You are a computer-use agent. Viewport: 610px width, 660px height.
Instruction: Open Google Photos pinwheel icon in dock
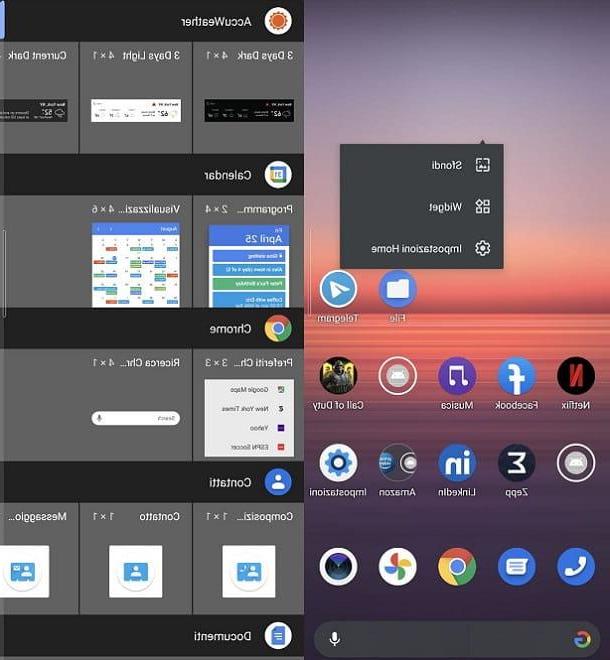[397, 567]
